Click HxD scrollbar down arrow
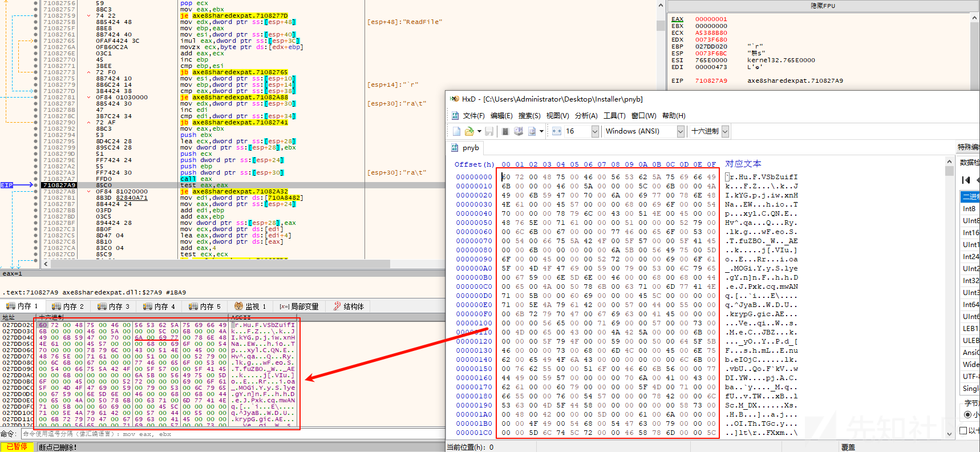 click(x=949, y=434)
